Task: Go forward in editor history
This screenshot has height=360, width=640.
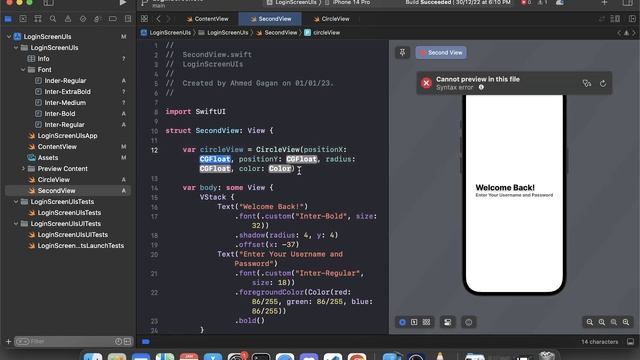Action: pyautogui.click(x=168, y=19)
